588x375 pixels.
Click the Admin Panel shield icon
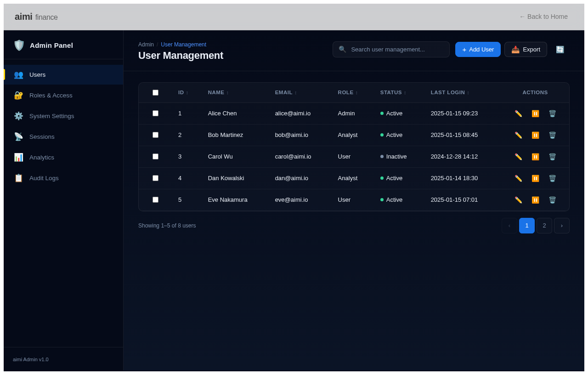coord(19,45)
